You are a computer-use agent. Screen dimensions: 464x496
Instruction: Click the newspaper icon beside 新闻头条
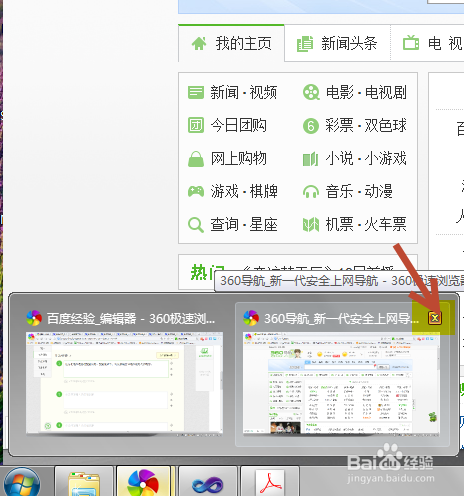(x=305, y=44)
